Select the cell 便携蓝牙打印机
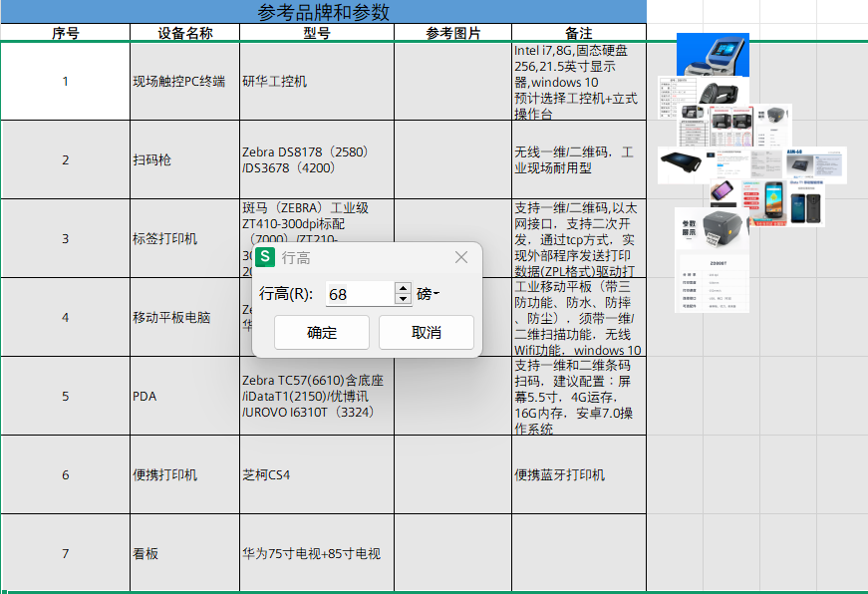This screenshot has height=594, width=868. point(579,474)
